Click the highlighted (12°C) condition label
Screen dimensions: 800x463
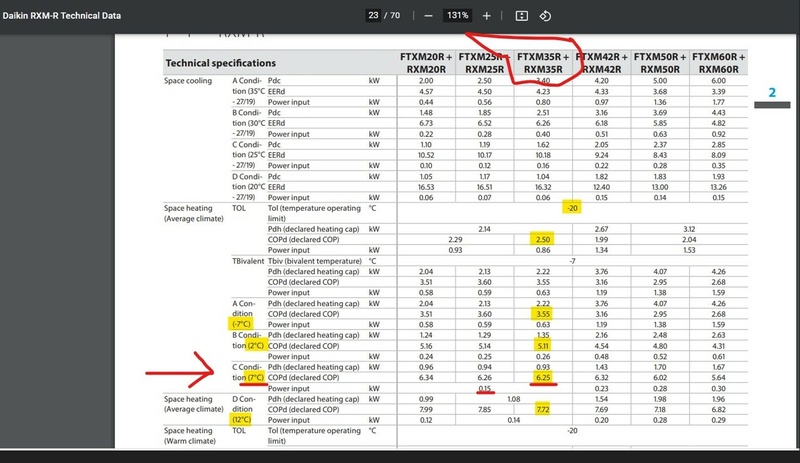point(242,420)
